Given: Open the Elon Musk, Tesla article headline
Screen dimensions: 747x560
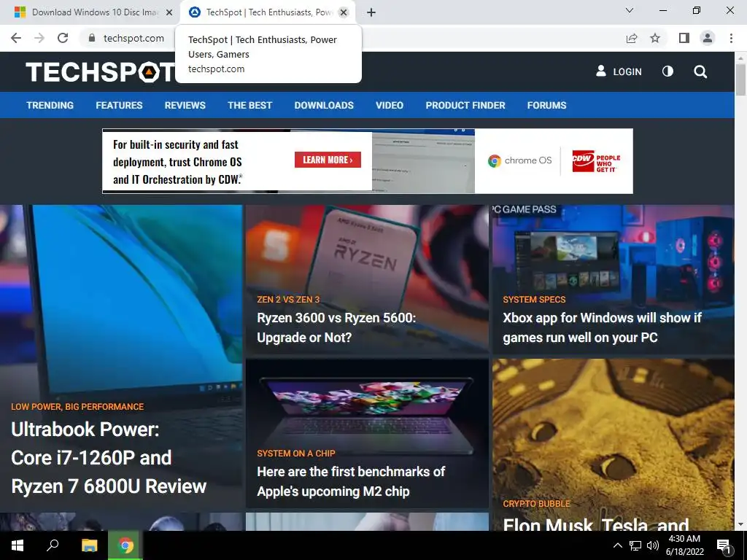Looking at the screenshot, I should pyautogui.click(x=595, y=524).
